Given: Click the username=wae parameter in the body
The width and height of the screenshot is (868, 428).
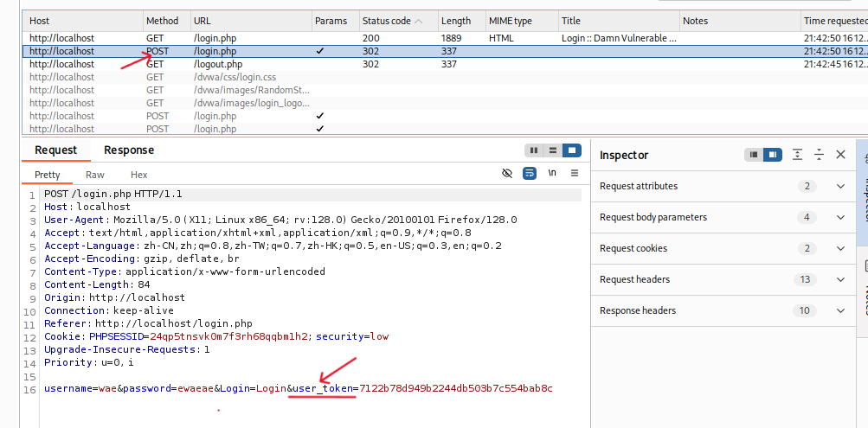Looking at the screenshot, I should click(80, 388).
